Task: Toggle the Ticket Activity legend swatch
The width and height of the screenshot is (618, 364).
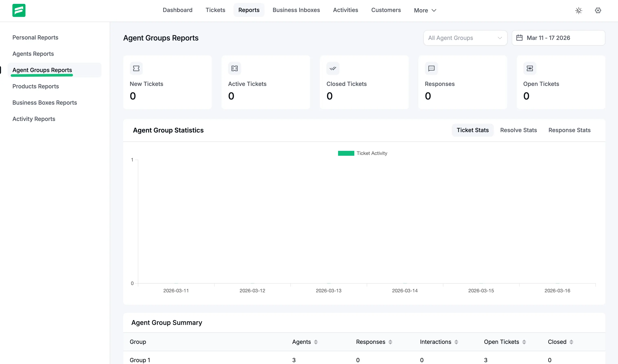Action: [x=346, y=153]
